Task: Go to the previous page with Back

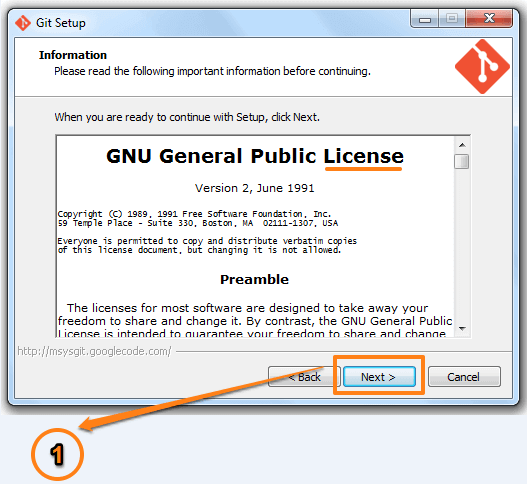Action: coord(304,377)
